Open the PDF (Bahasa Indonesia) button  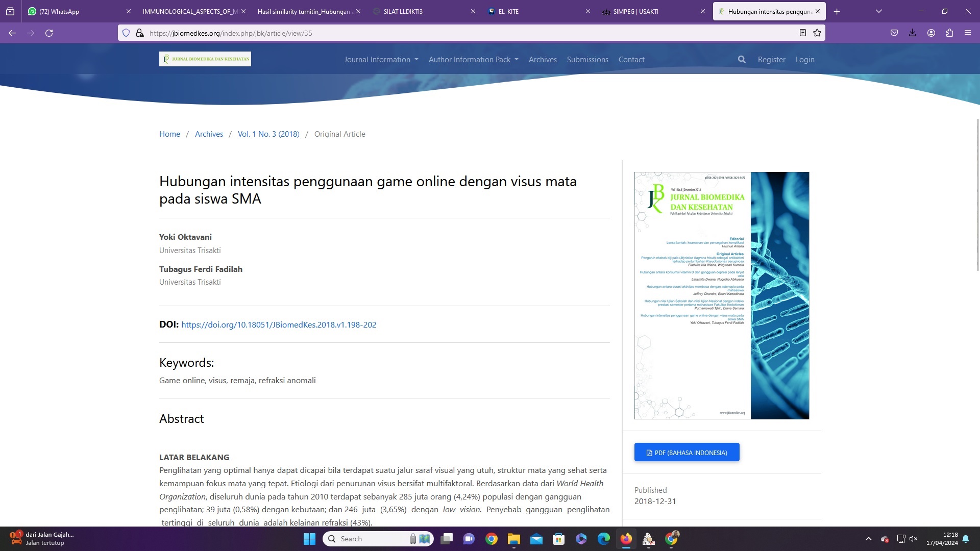pyautogui.click(x=687, y=453)
